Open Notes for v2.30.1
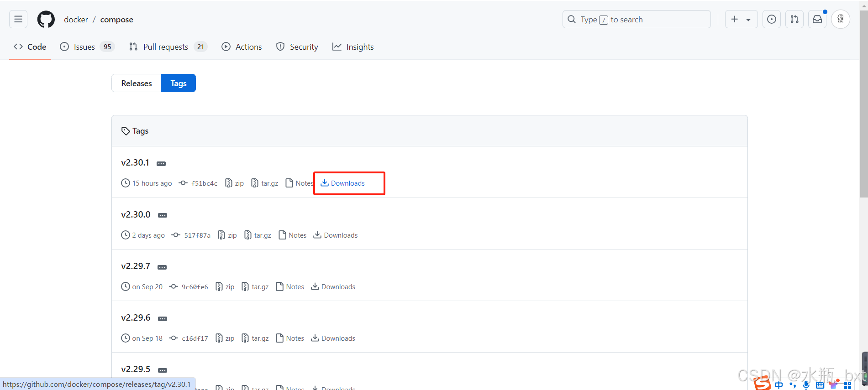Image resolution: width=868 pixels, height=390 pixels. [x=300, y=183]
